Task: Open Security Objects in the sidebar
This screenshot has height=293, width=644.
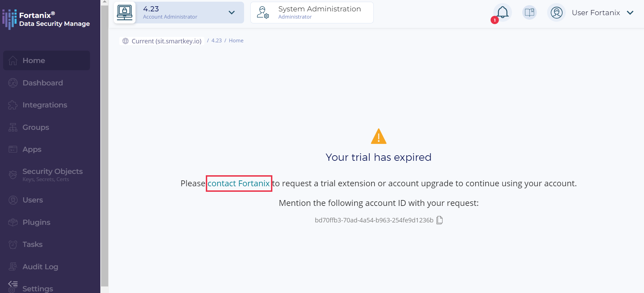Action: tap(52, 171)
